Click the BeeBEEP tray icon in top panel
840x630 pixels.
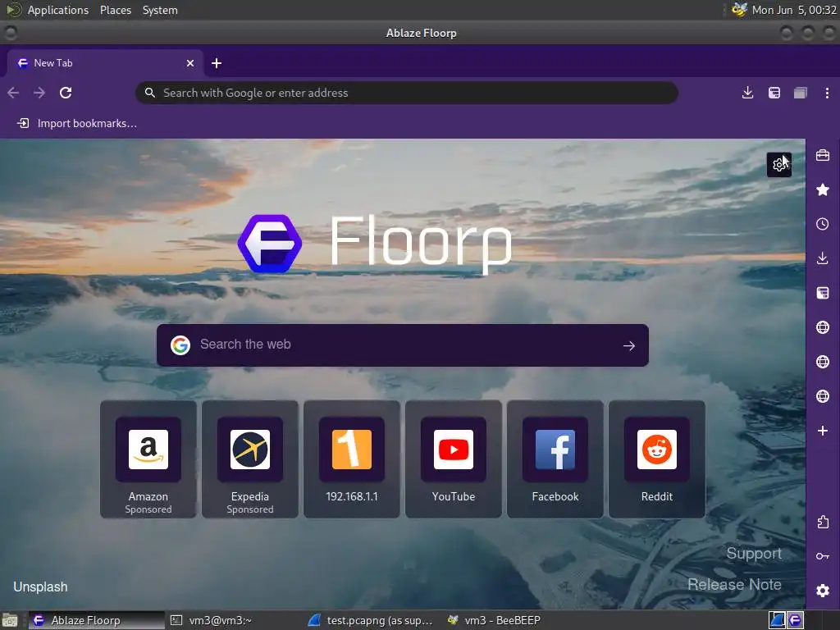(739, 10)
